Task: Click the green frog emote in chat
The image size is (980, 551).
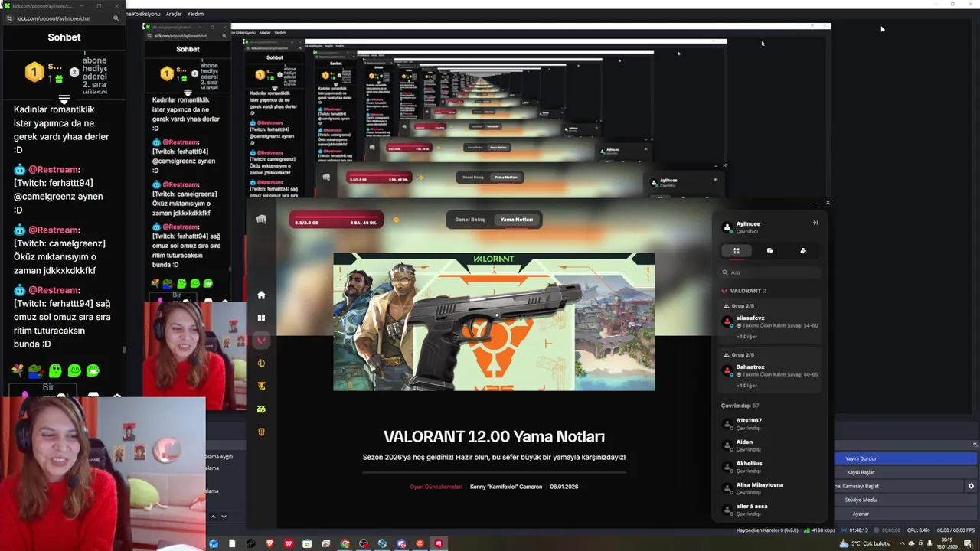Action: pos(36,370)
